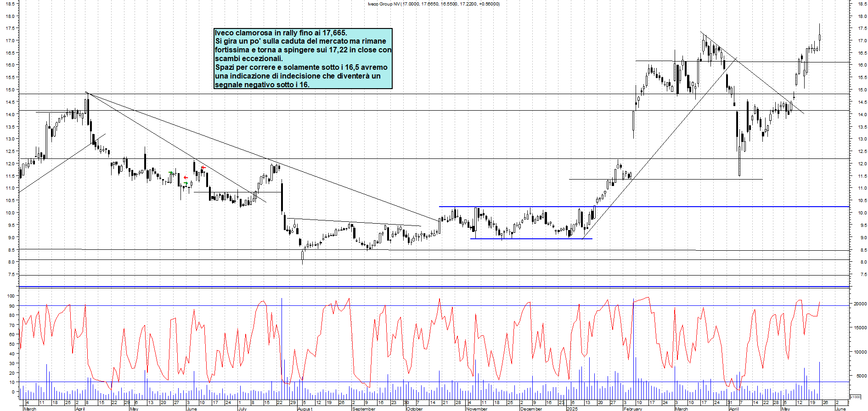Click the x1000 volume multiplier label
Viewport: 868px width, 411px height.
pos(856,397)
